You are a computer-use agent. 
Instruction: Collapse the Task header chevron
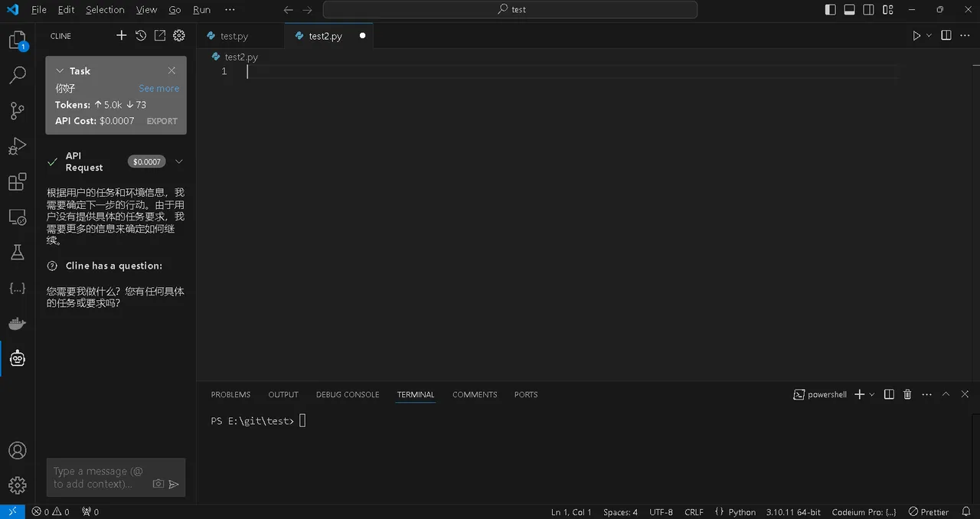60,70
